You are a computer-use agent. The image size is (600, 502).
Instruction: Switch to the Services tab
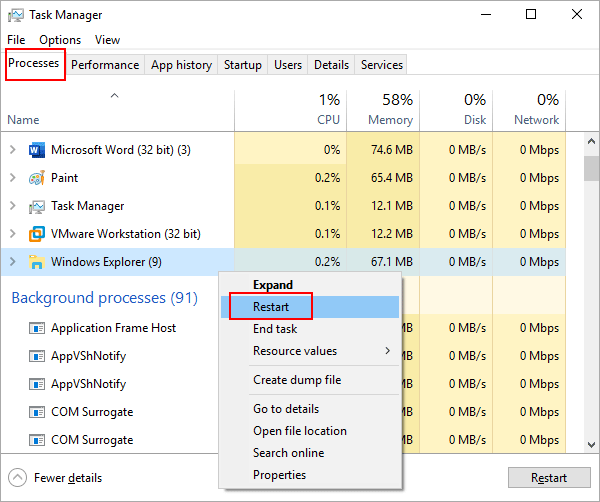[382, 65]
